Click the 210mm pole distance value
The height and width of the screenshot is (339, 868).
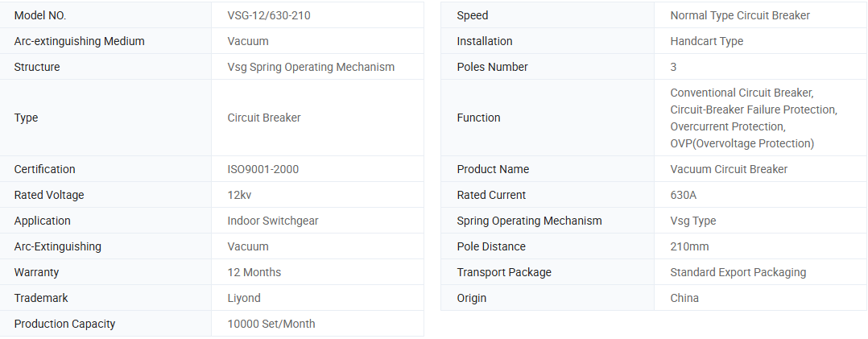[x=689, y=246]
